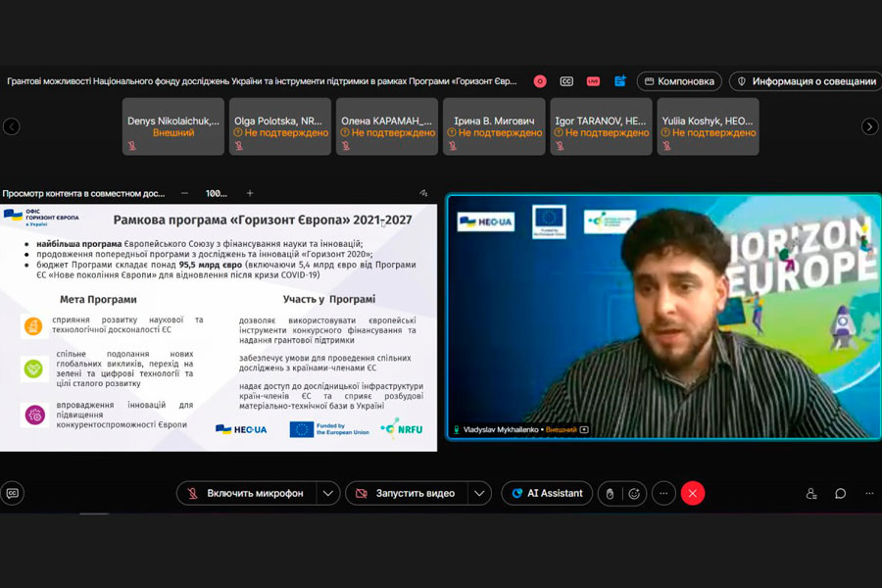882x588 pixels.
Task: Expand video options dropdown arrow
Action: (x=479, y=493)
